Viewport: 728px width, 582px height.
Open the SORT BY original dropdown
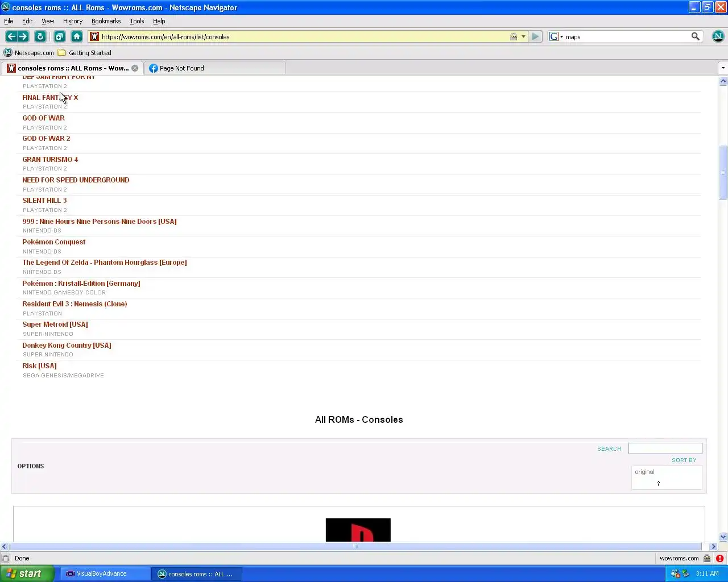(x=667, y=477)
